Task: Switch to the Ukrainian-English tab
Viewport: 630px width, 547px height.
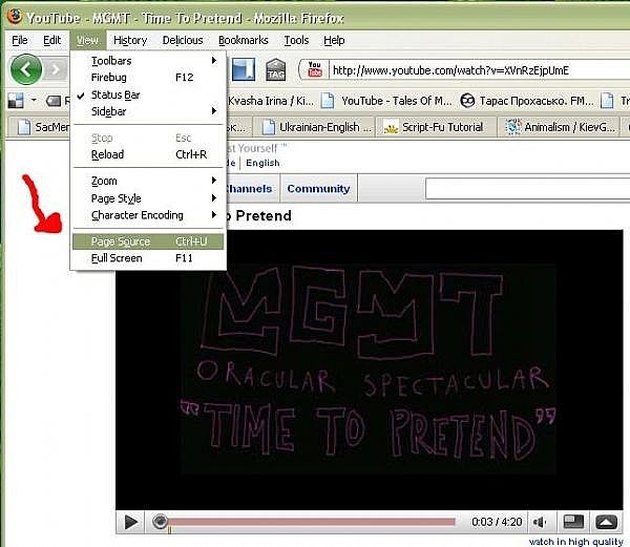Action: click(x=316, y=127)
